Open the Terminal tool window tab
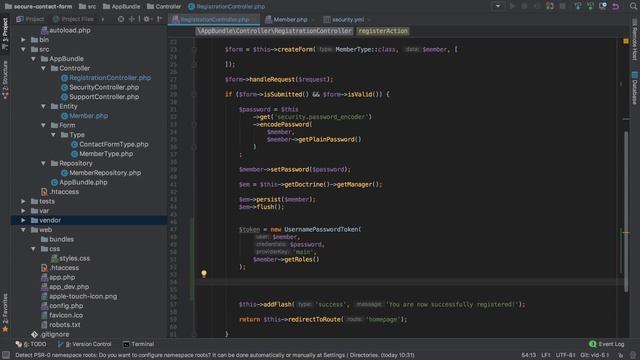Screen dimensions: 640x360 (138, 344)
